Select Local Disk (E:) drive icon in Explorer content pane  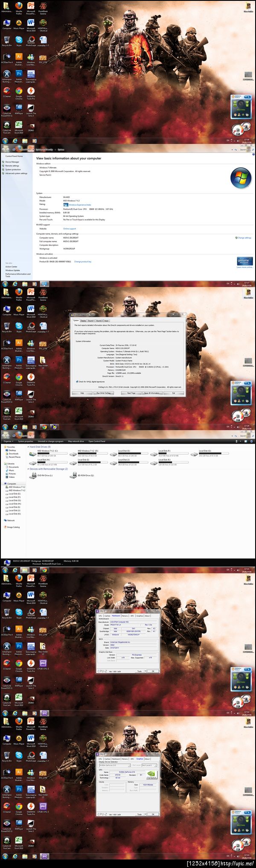[x=113, y=453]
